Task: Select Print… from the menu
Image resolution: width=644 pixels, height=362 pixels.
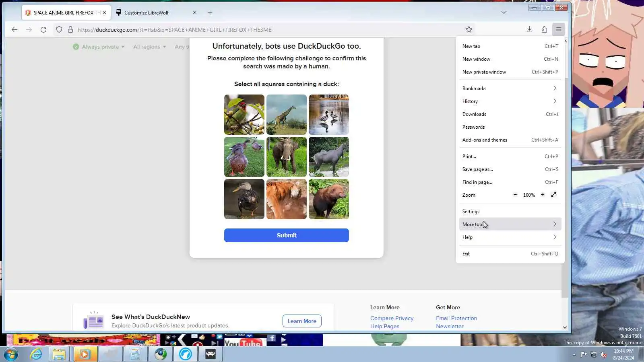Action: pyautogui.click(x=510, y=156)
